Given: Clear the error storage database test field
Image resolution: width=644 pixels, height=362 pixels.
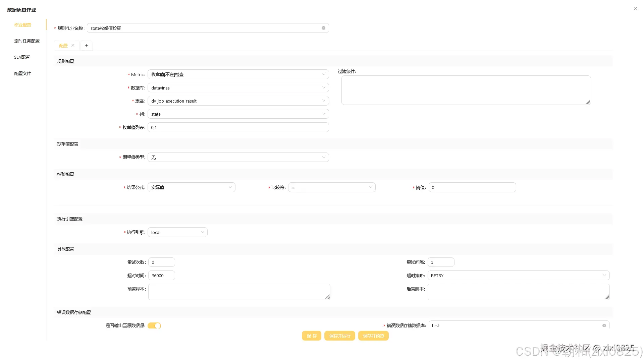Looking at the screenshot, I should pyautogui.click(x=604, y=325).
